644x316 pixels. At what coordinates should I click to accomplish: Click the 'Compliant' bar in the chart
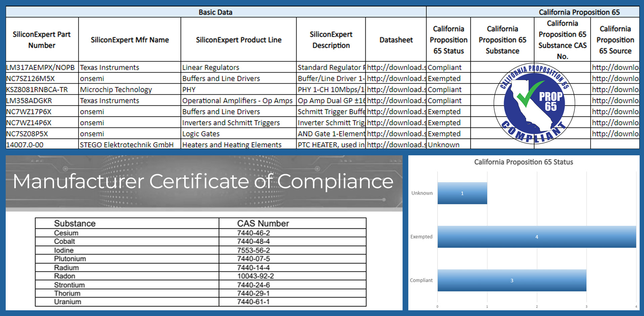pos(512,280)
